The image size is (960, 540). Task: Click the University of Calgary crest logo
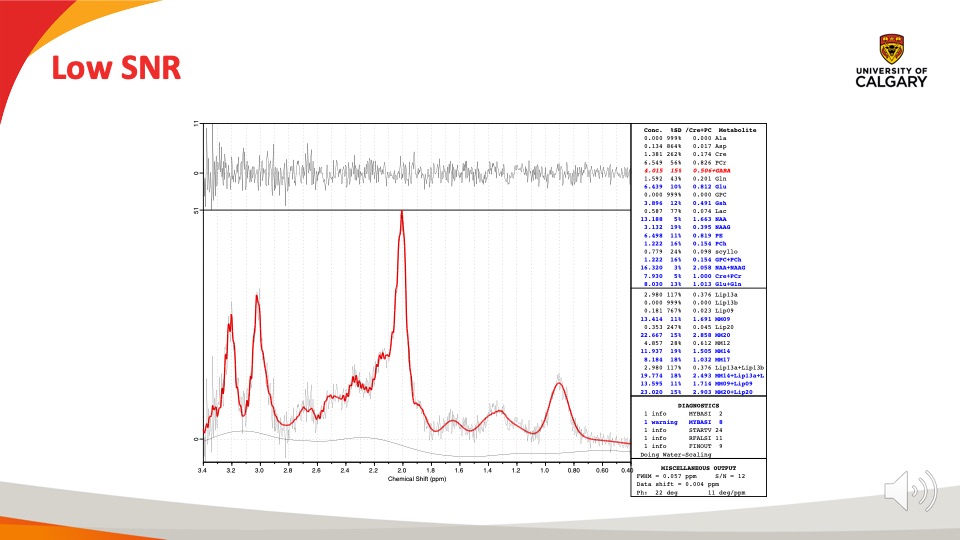(x=891, y=49)
